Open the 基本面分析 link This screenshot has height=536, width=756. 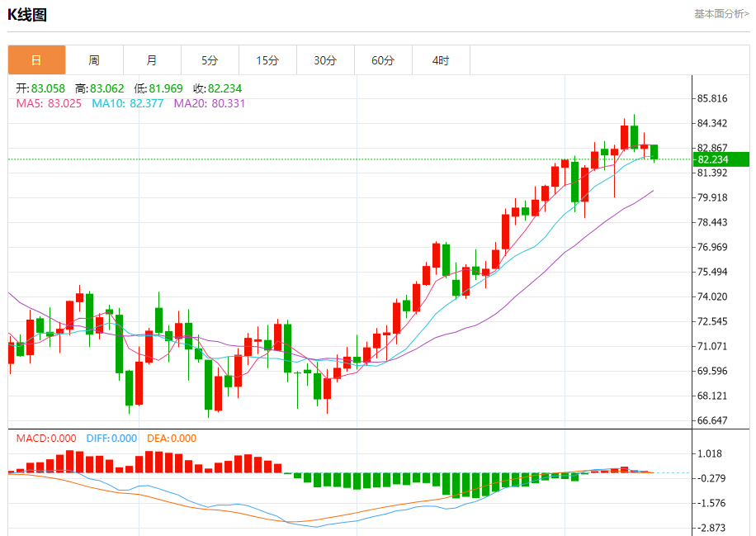(x=721, y=14)
